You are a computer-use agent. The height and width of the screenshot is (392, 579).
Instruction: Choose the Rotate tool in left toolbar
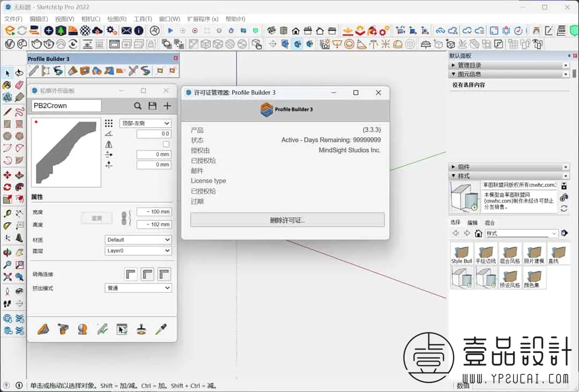tap(8, 187)
